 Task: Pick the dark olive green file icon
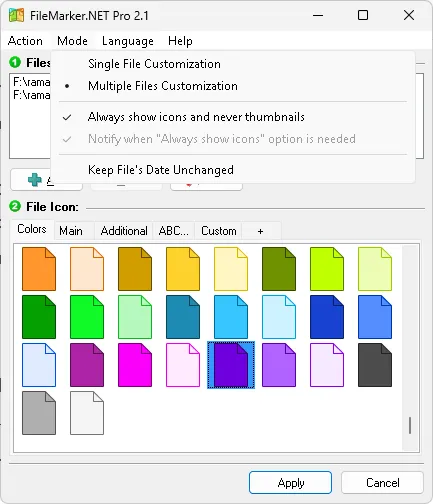[279, 269]
